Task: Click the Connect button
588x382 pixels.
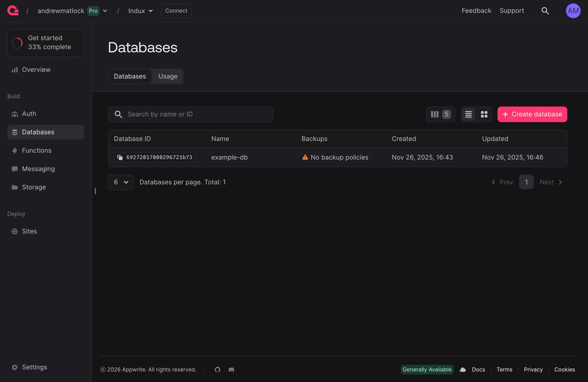Action: 176,11
